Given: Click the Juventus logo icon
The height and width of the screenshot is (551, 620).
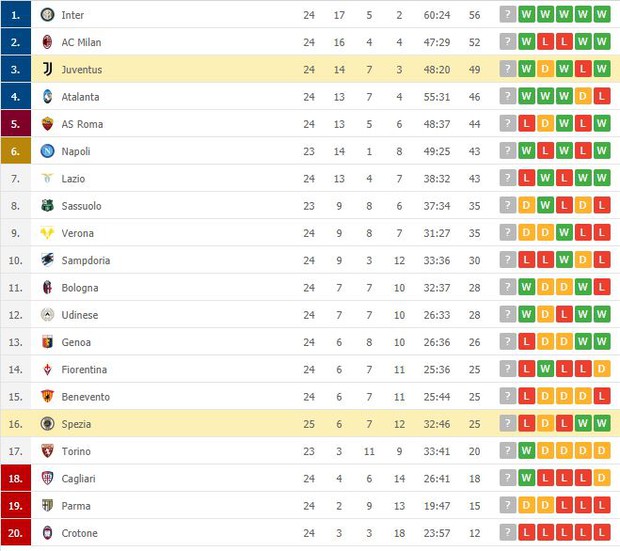Looking at the screenshot, I should point(47,69).
